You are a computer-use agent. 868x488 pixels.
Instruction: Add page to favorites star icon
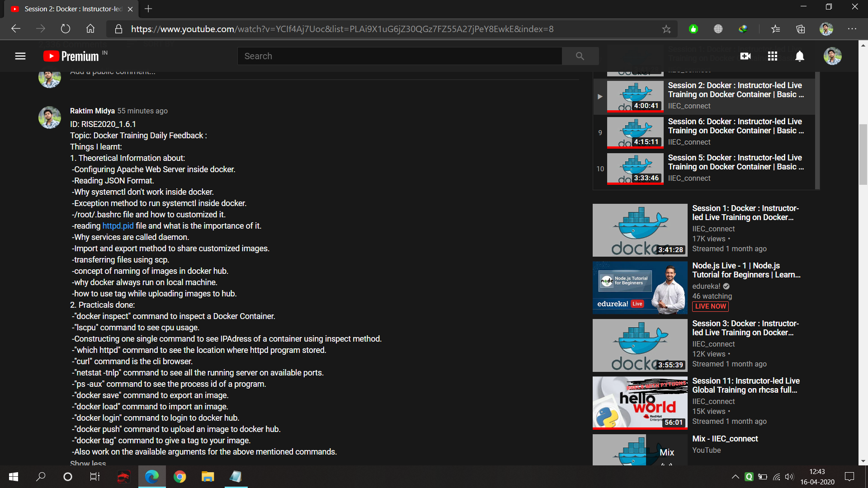[666, 29]
